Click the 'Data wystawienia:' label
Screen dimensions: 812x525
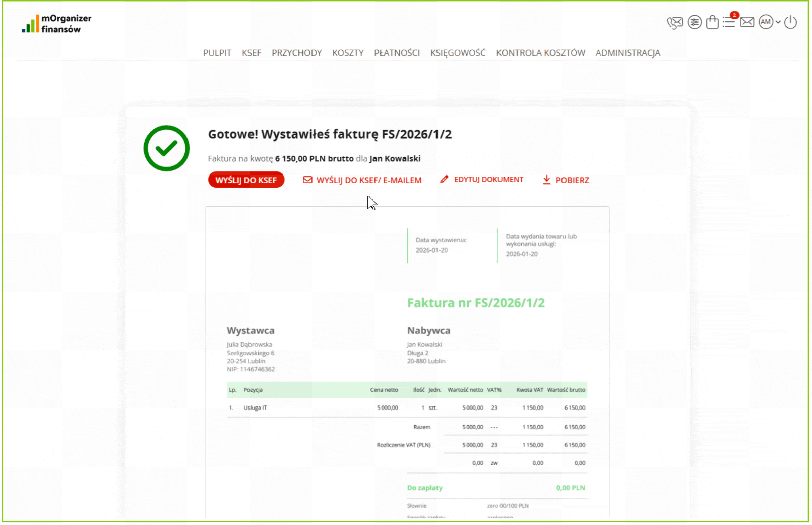pyautogui.click(x=441, y=240)
